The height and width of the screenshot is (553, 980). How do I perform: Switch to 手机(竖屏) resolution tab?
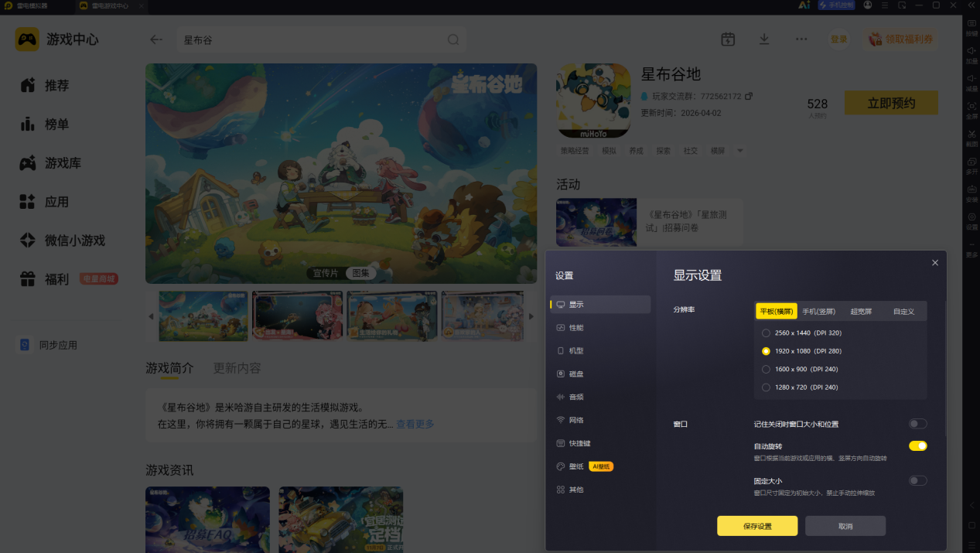click(x=818, y=311)
